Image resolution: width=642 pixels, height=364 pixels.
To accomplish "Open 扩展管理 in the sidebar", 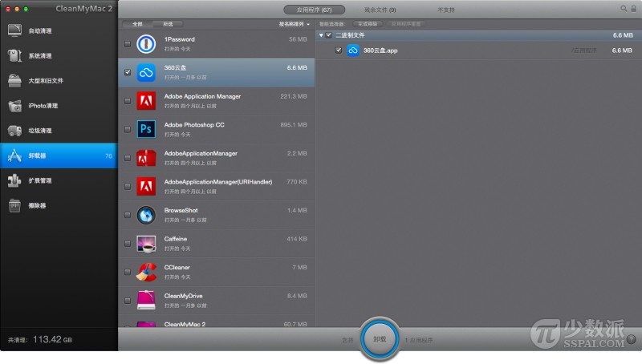I will [x=59, y=180].
